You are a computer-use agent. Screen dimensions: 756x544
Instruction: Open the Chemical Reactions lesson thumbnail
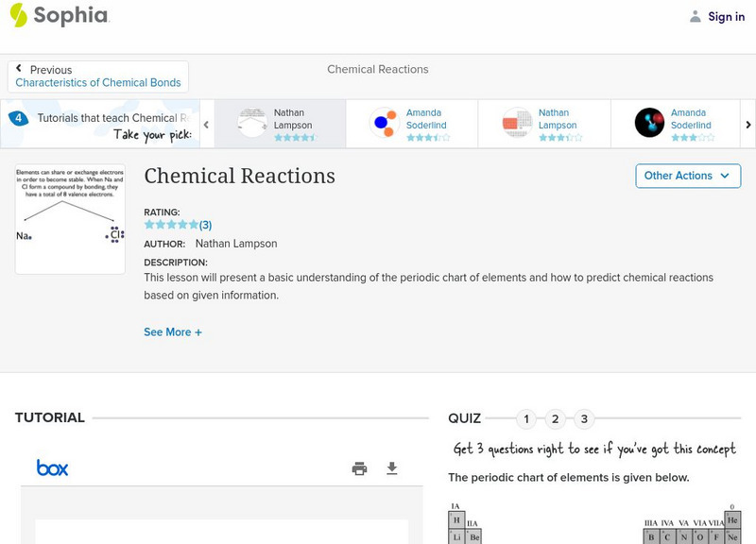click(70, 220)
